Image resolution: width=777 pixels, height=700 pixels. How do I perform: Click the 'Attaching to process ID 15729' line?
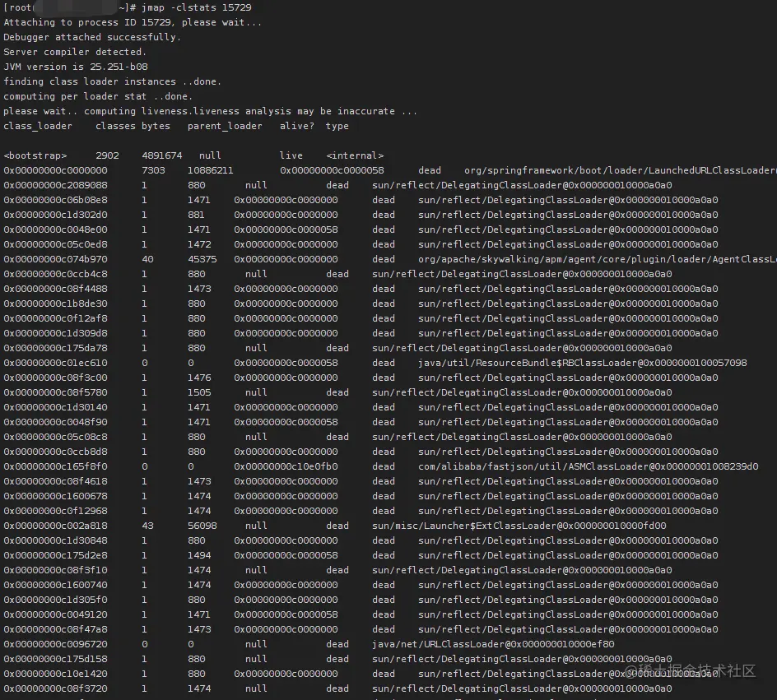coord(133,22)
